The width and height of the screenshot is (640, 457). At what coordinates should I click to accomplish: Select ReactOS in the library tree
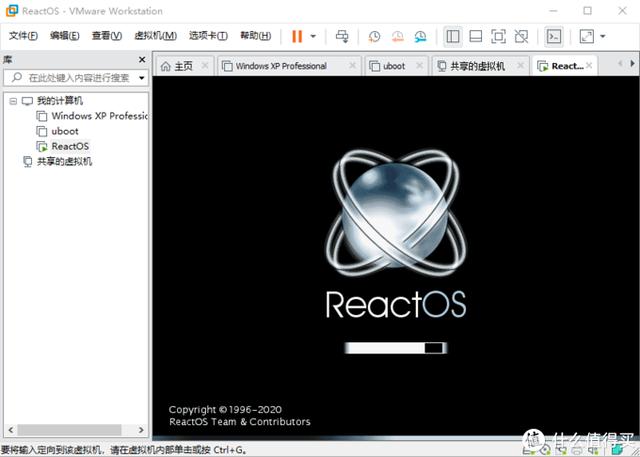(70, 146)
